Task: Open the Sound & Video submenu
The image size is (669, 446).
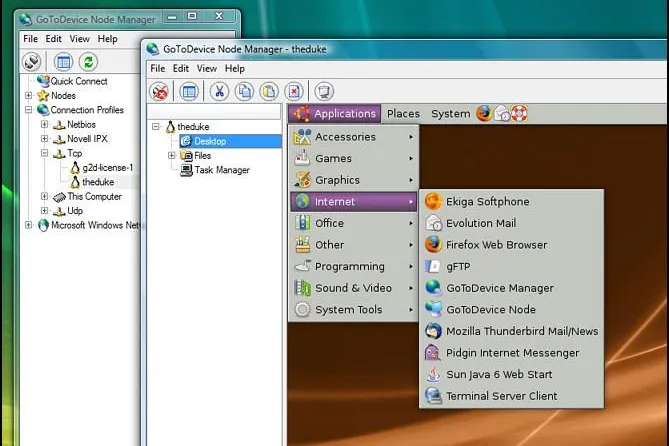Action: (x=354, y=288)
